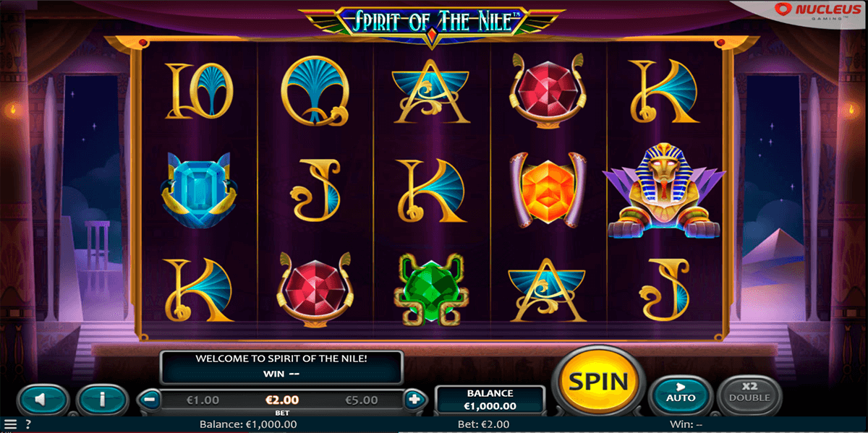This screenshot has height=433, width=868.
Task: Click the golden Q symbol on reel two
Action: (315, 90)
